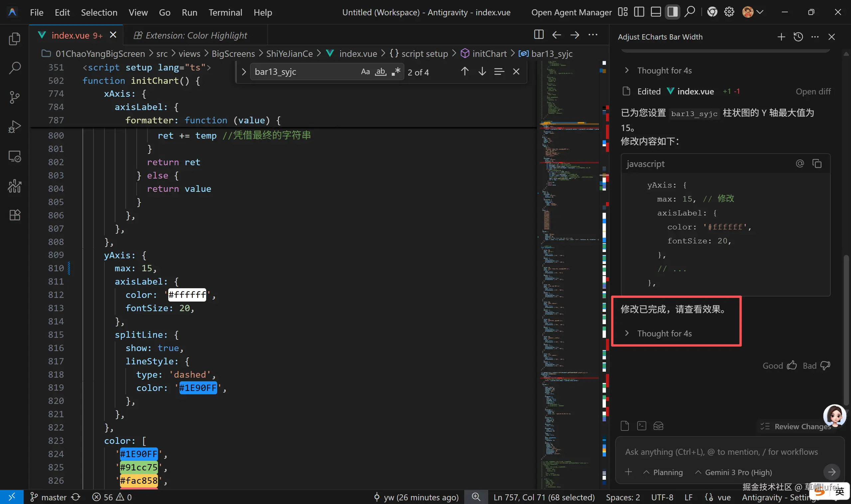Toggle Match Whole Word in find widget

coord(380,72)
